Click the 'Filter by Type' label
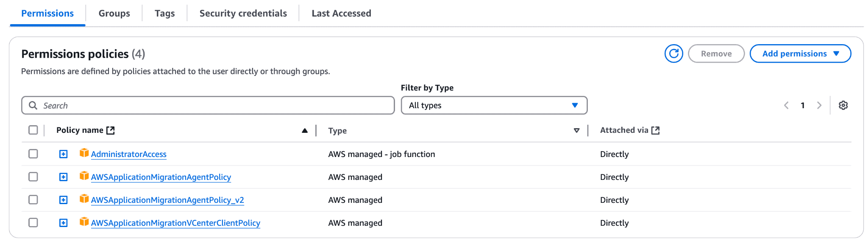The width and height of the screenshot is (868, 244). (427, 88)
